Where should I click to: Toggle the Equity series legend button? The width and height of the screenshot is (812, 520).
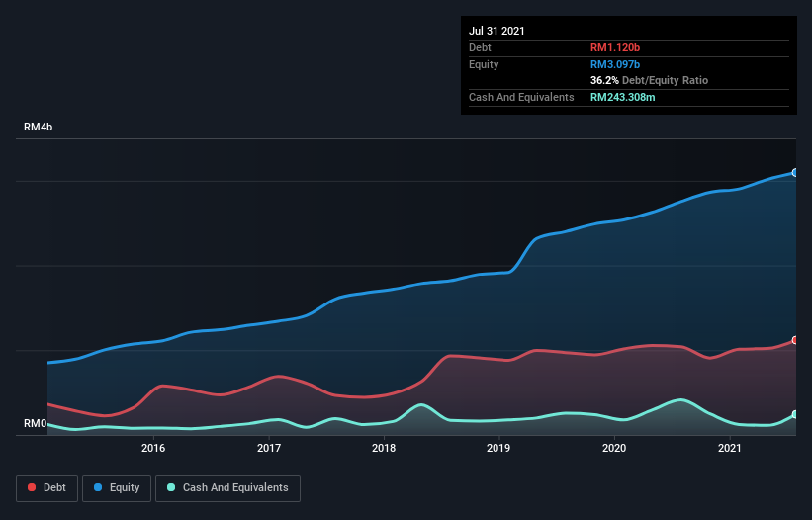[117, 488]
